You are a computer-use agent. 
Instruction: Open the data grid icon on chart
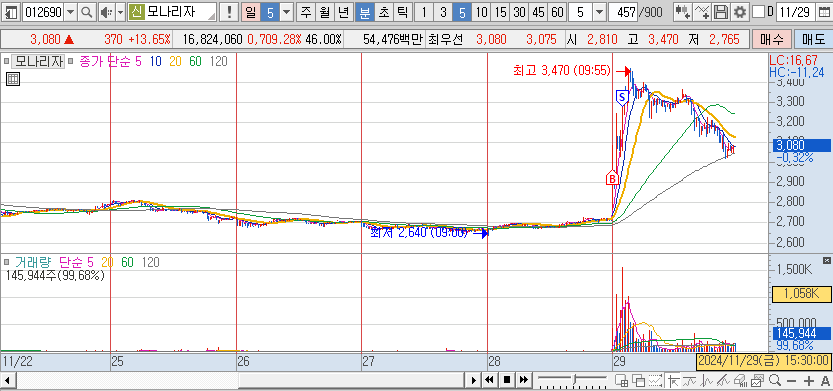coord(13,80)
